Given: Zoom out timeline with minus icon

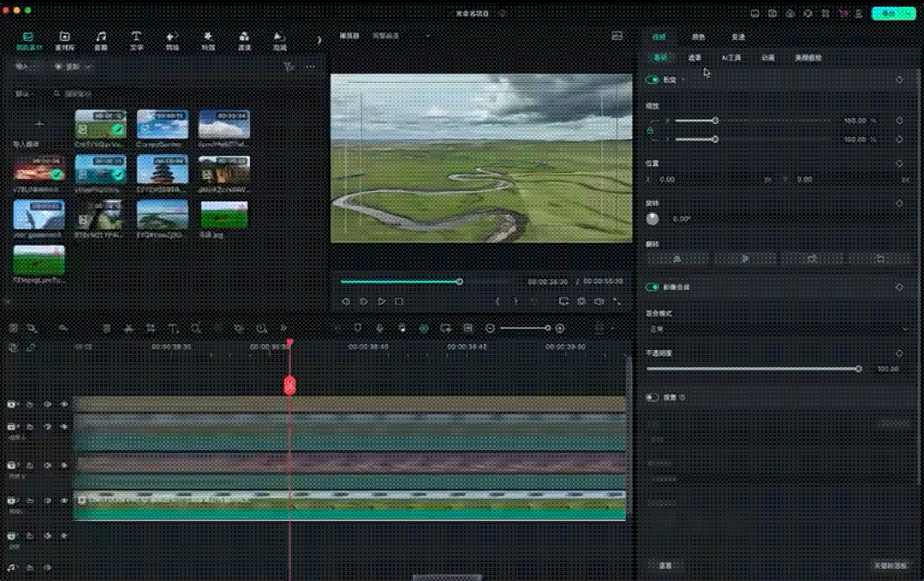Looking at the screenshot, I should (x=491, y=329).
